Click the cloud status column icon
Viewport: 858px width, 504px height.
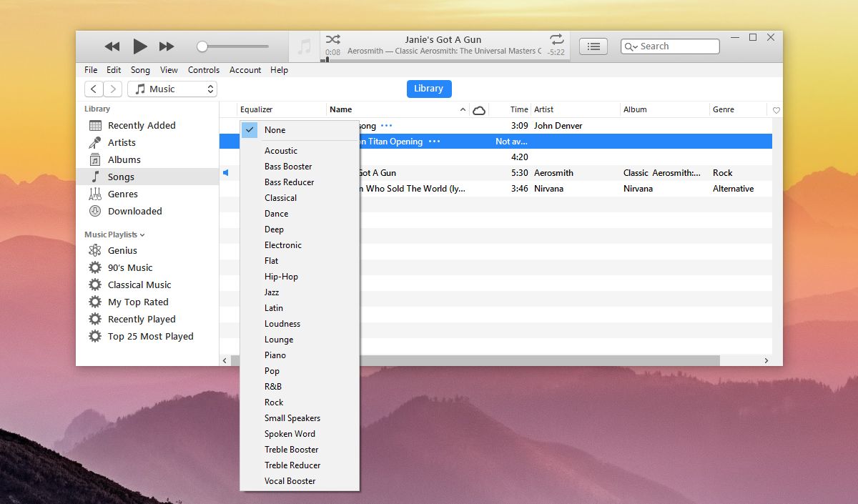pyautogui.click(x=479, y=110)
